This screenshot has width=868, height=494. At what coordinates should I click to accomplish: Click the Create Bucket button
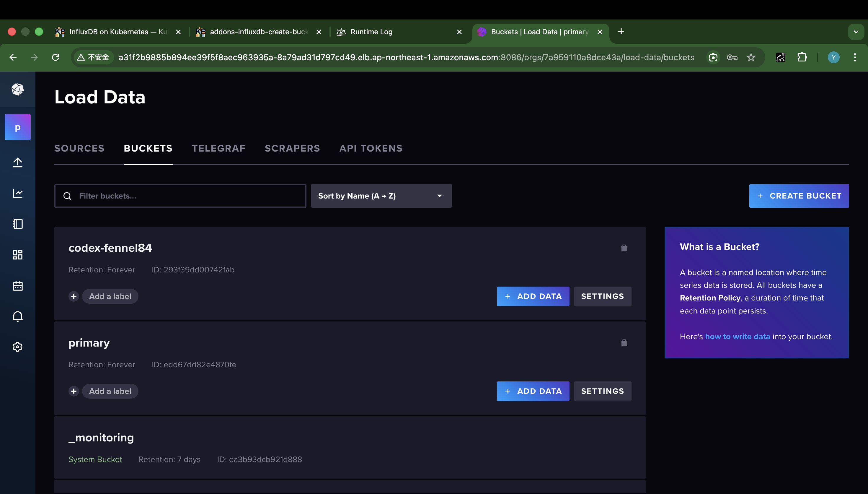(x=799, y=196)
